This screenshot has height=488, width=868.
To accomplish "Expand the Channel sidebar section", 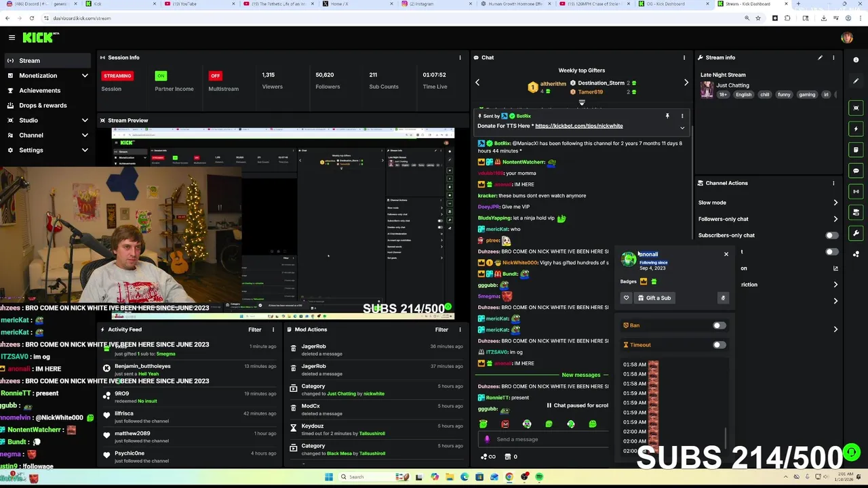I will click(85, 135).
